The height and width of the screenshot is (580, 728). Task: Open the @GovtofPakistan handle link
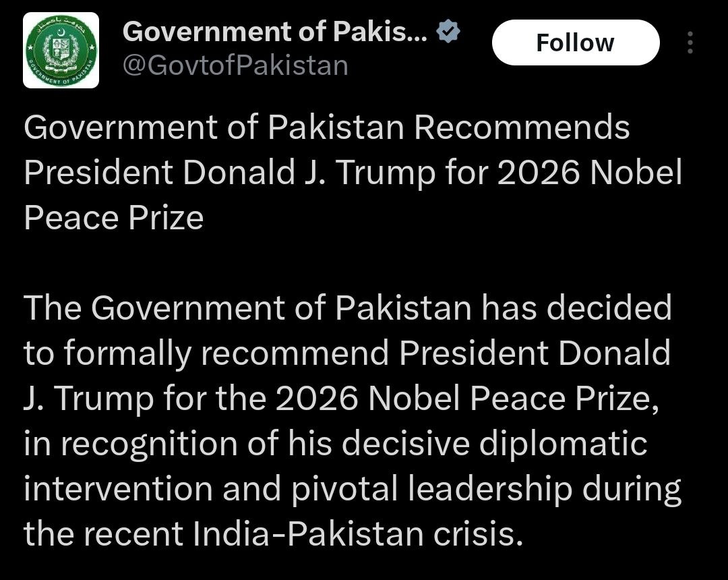tap(235, 65)
